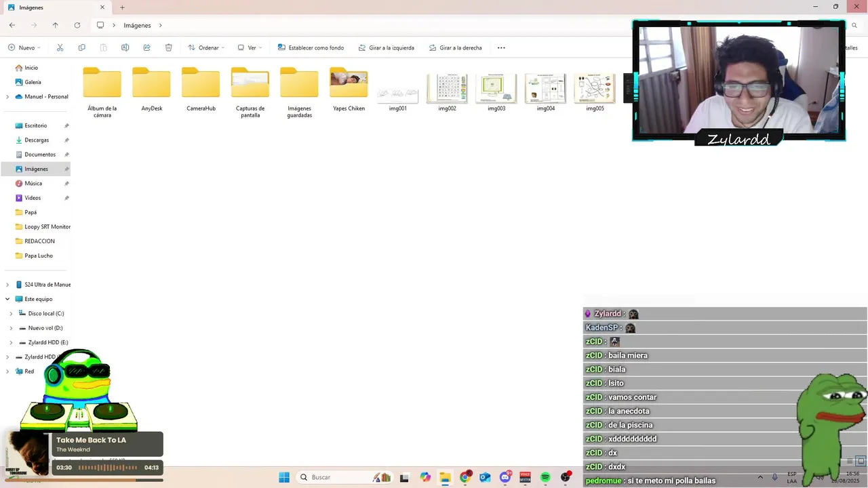Show hidden system tray icons

coord(759,477)
